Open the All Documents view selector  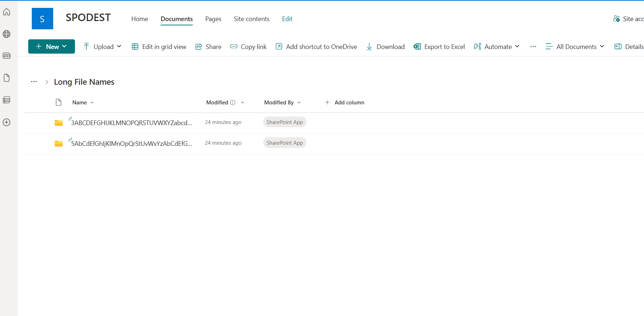(575, 47)
